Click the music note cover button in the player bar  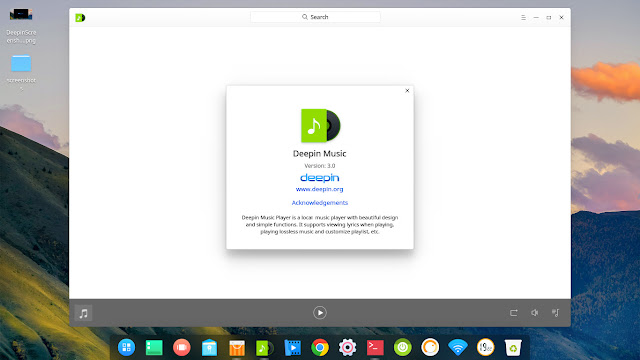pos(84,313)
